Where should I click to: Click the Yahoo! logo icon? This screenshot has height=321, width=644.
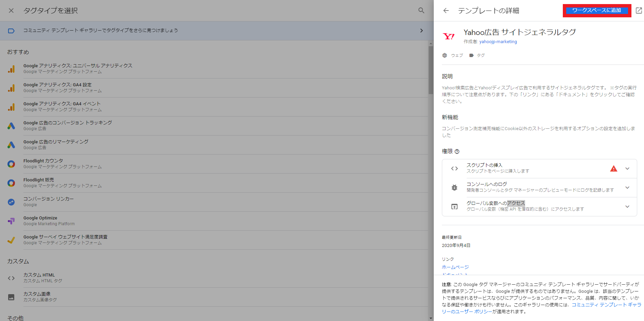449,36
